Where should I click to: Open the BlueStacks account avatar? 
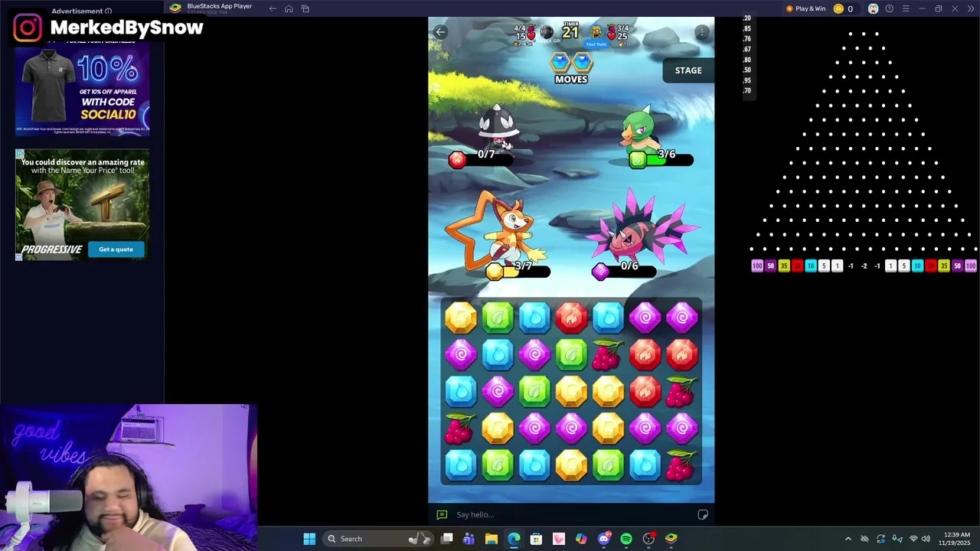873,8
